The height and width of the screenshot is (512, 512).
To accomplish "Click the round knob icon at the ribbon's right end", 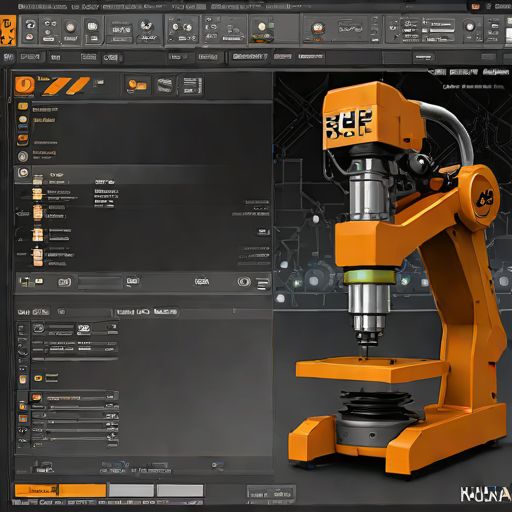I will pos(470,26).
